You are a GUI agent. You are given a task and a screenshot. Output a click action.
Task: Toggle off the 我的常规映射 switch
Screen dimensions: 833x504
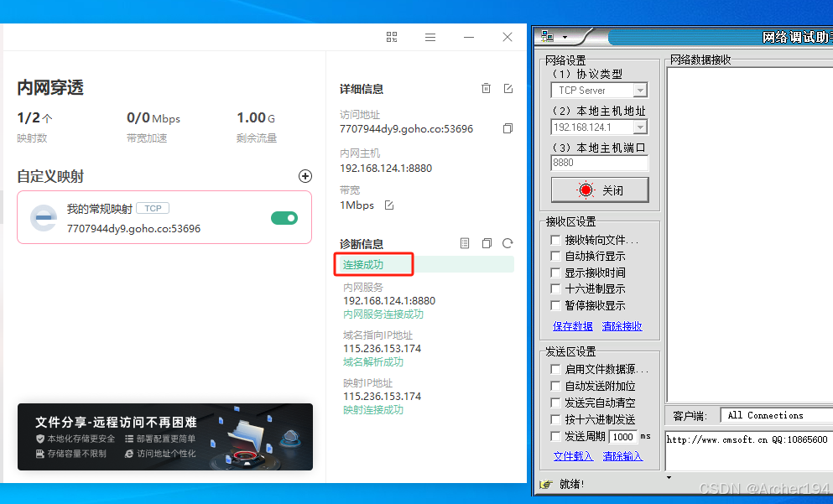(x=284, y=216)
